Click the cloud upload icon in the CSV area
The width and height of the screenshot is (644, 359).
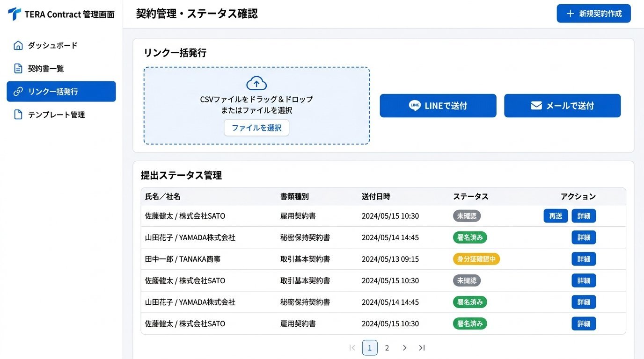tap(256, 82)
